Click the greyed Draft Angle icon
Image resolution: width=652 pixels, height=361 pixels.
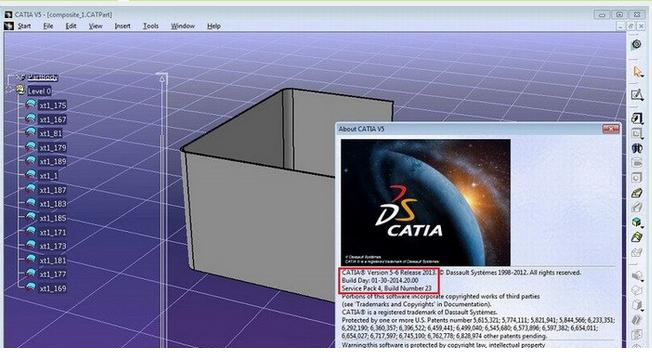coord(637,305)
